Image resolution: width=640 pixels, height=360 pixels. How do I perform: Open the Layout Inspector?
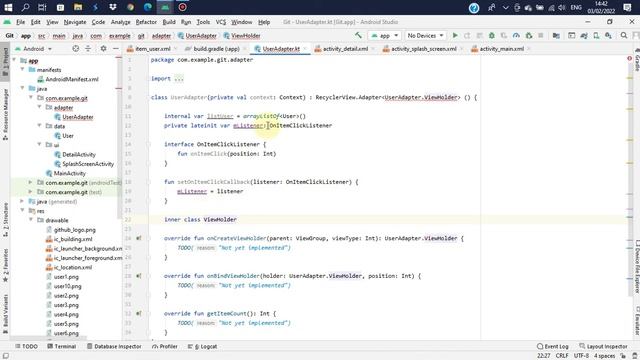[x=603, y=346]
